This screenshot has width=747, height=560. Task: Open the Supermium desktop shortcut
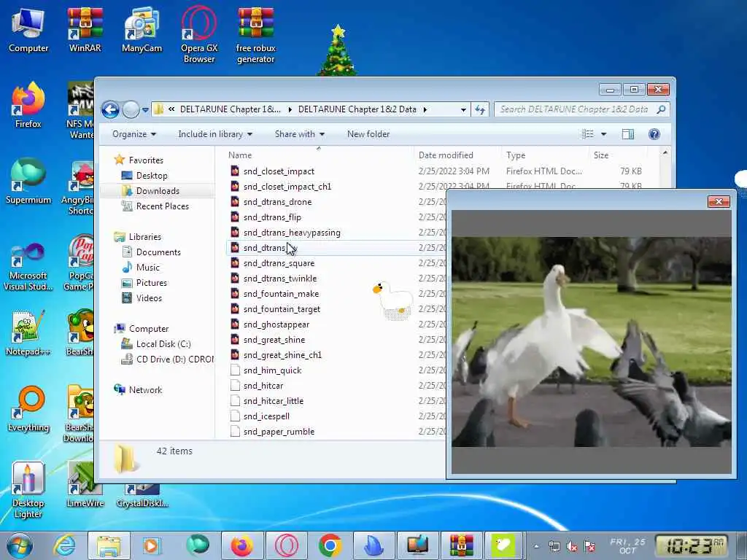[x=28, y=181]
